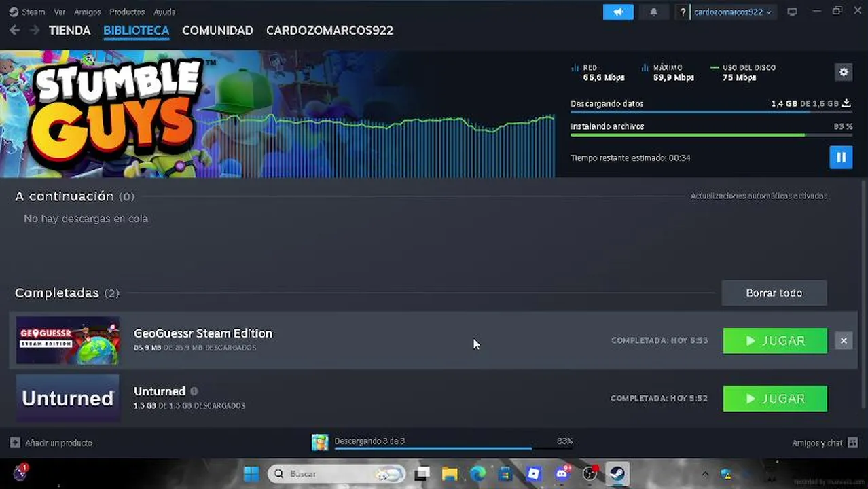Switch to Big Picture mode monitor icon
The height and width of the screenshot is (489, 868).
click(792, 12)
